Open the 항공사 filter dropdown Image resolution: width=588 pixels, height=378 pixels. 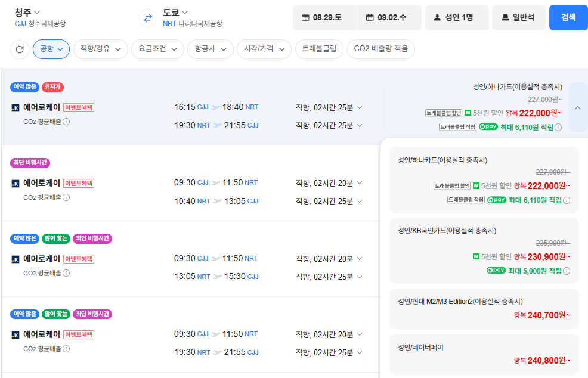click(x=211, y=49)
